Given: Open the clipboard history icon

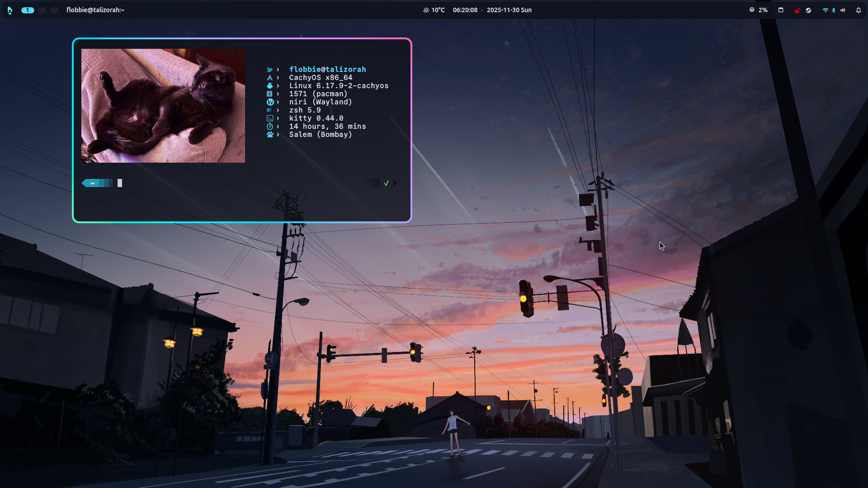Looking at the screenshot, I should tap(781, 10).
